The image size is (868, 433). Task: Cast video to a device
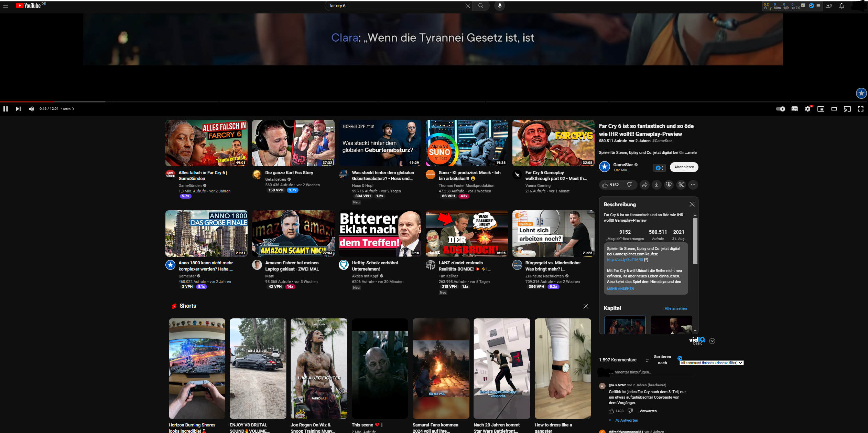[x=847, y=109]
